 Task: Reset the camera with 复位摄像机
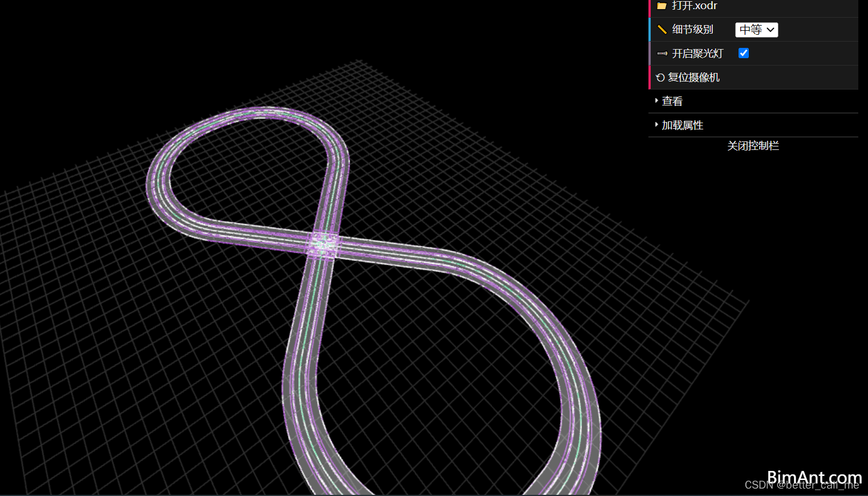pos(753,78)
